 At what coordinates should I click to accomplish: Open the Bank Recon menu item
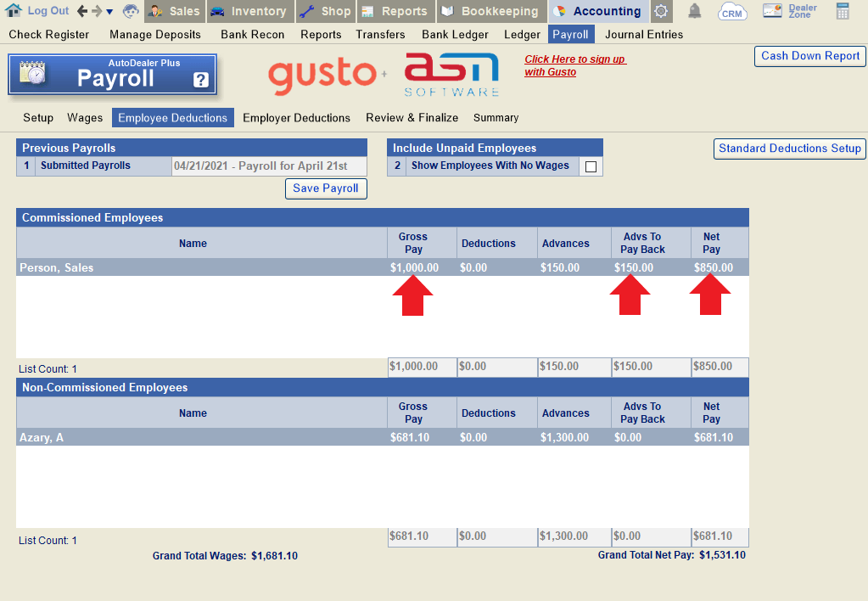pos(252,35)
